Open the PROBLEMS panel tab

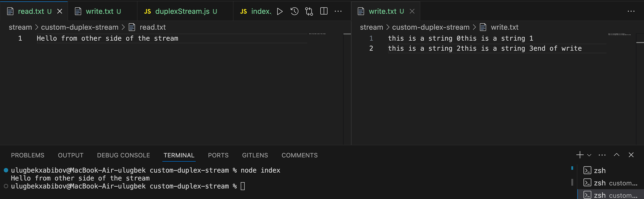coord(28,155)
